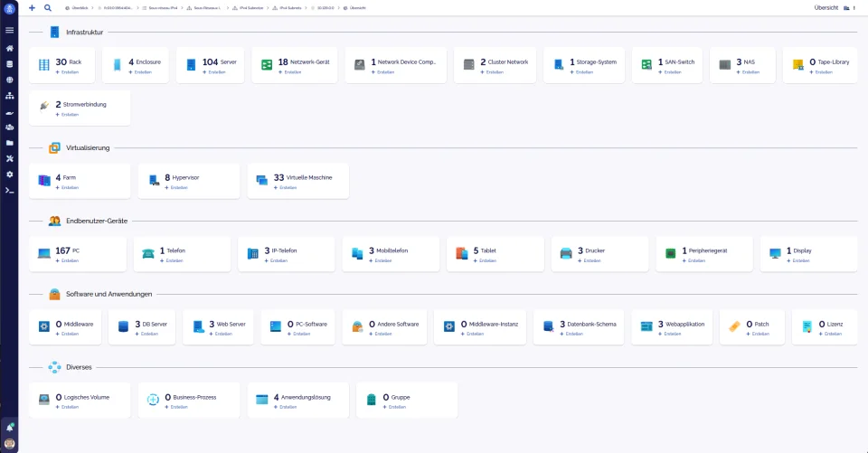The height and width of the screenshot is (453, 868).
Task: Open the notifications bell in the sidebar
Action: 9,428
